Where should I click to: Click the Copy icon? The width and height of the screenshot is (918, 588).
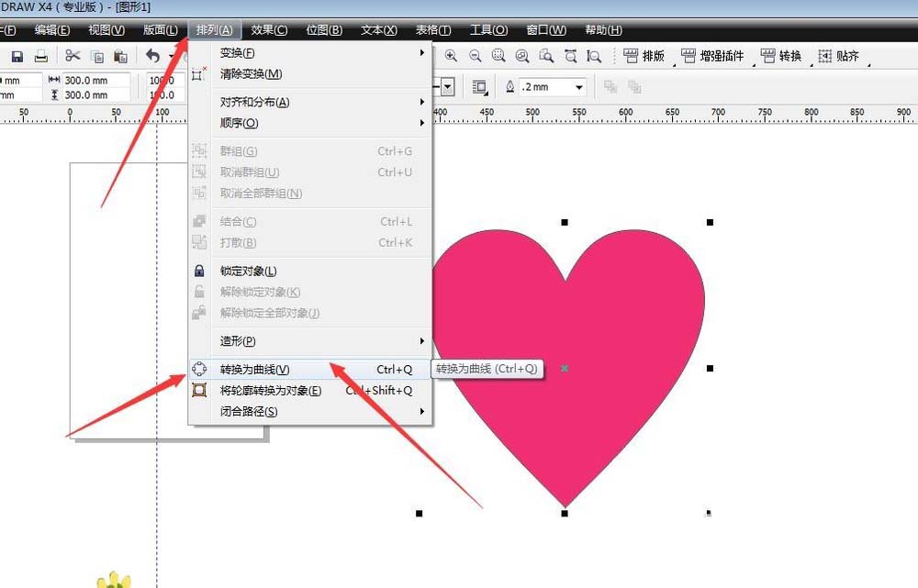pos(97,56)
